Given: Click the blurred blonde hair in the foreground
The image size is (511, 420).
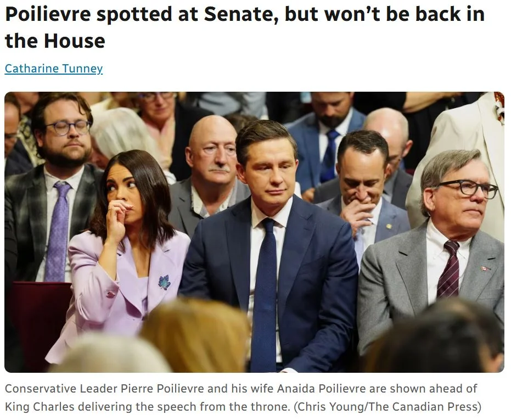Looking at the screenshot, I should click(x=195, y=336).
